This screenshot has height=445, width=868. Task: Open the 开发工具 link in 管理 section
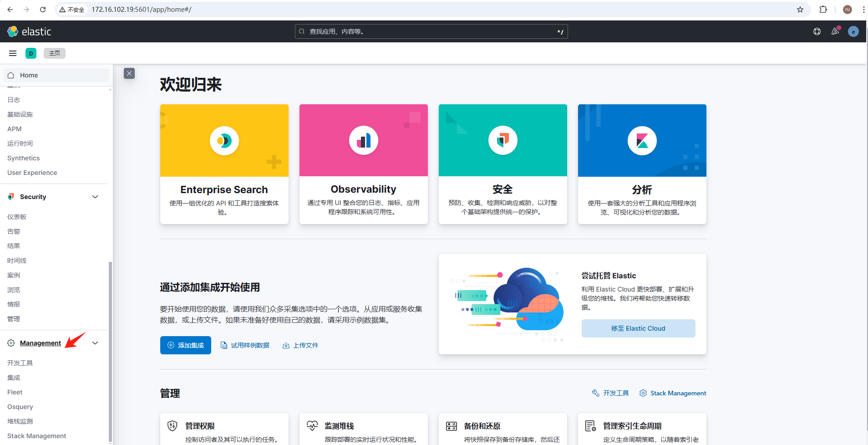pos(610,393)
